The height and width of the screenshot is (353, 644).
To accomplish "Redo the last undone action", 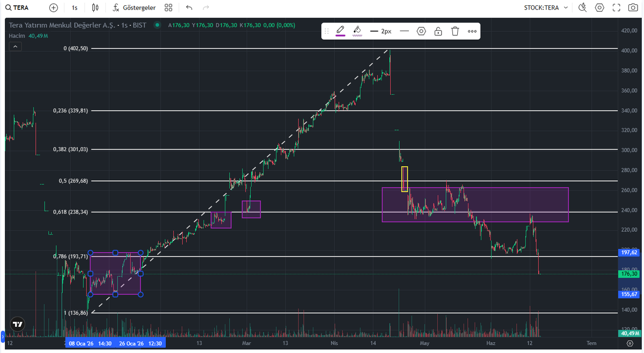I will [206, 8].
